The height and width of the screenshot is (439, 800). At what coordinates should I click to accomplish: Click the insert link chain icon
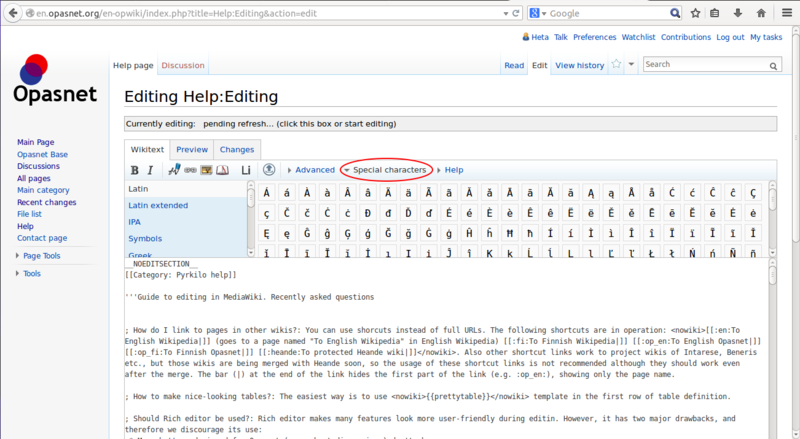(190, 170)
